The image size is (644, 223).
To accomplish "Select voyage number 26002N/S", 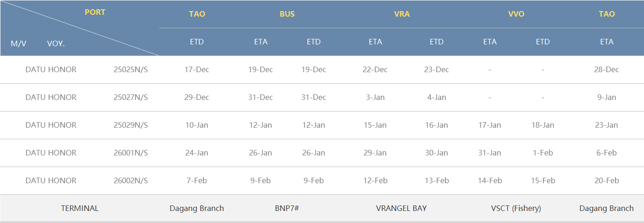I will (x=131, y=180).
